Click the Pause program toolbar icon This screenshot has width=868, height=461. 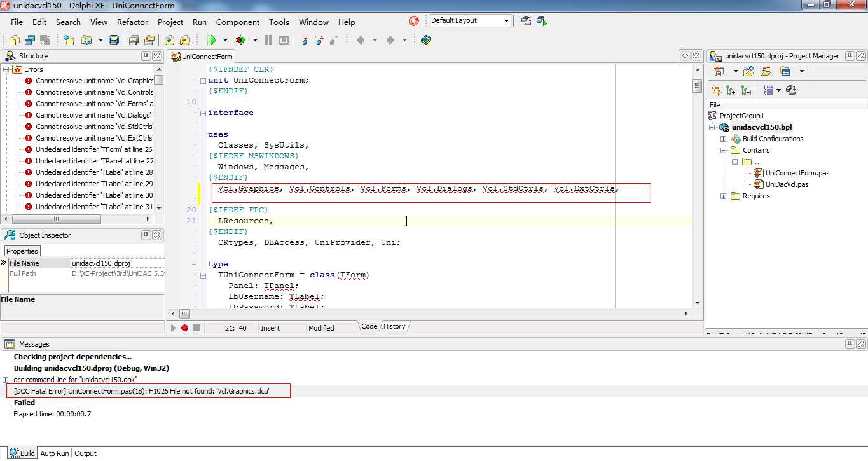[x=268, y=40]
